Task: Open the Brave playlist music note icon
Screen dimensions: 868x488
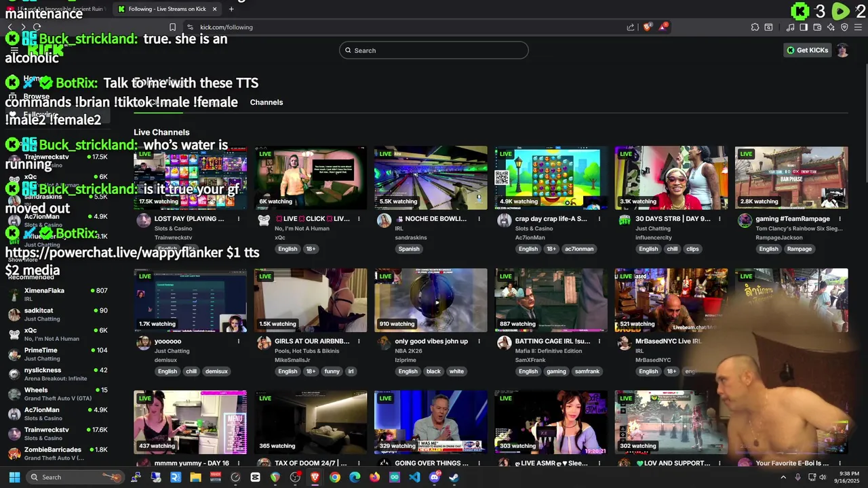Action: click(x=790, y=27)
